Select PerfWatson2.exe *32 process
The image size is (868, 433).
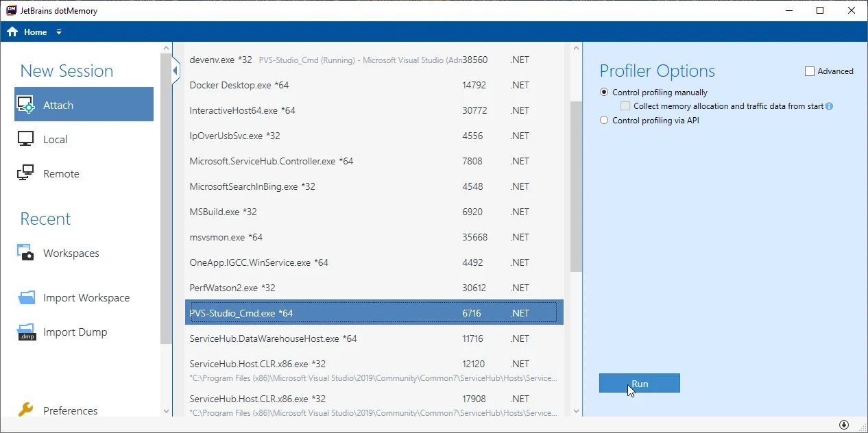[374, 288]
